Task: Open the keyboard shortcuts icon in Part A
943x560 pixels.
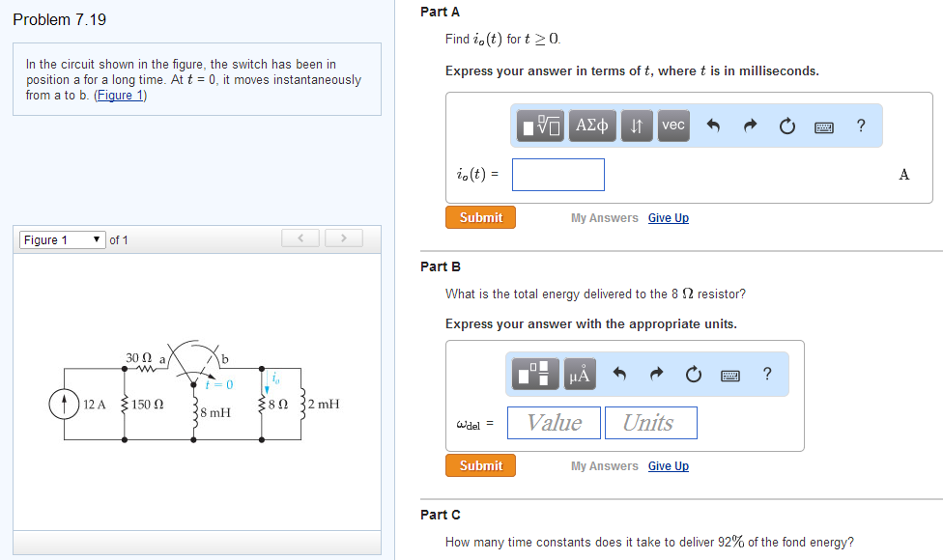Action: (x=823, y=126)
